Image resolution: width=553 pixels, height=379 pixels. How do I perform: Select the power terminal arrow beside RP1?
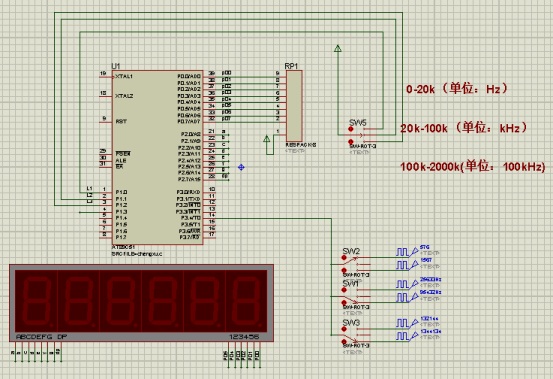[267, 139]
